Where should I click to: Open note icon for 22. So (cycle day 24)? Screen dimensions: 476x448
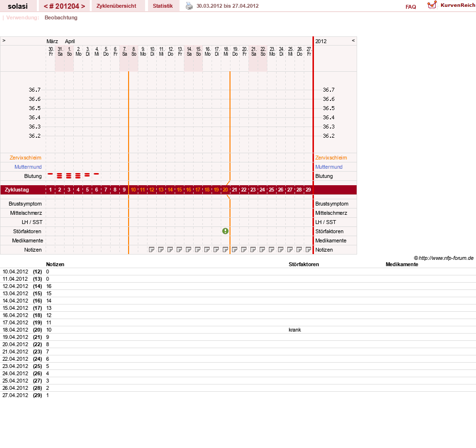click(263, 250)
